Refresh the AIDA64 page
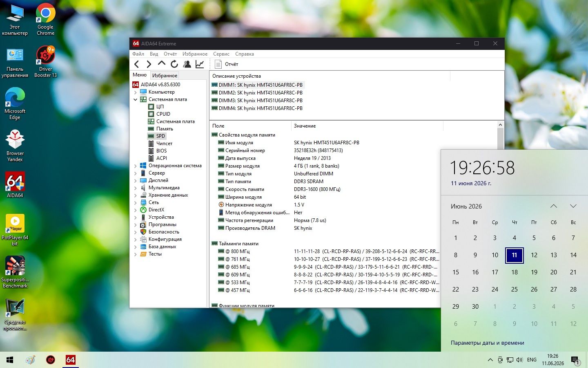 174,64
